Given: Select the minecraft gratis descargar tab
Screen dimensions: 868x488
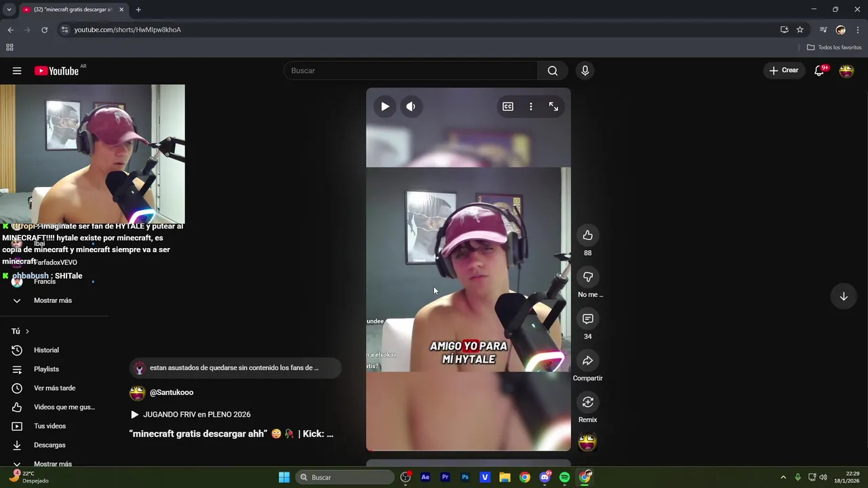Looking at the screenshot, I should click(73, 9).
